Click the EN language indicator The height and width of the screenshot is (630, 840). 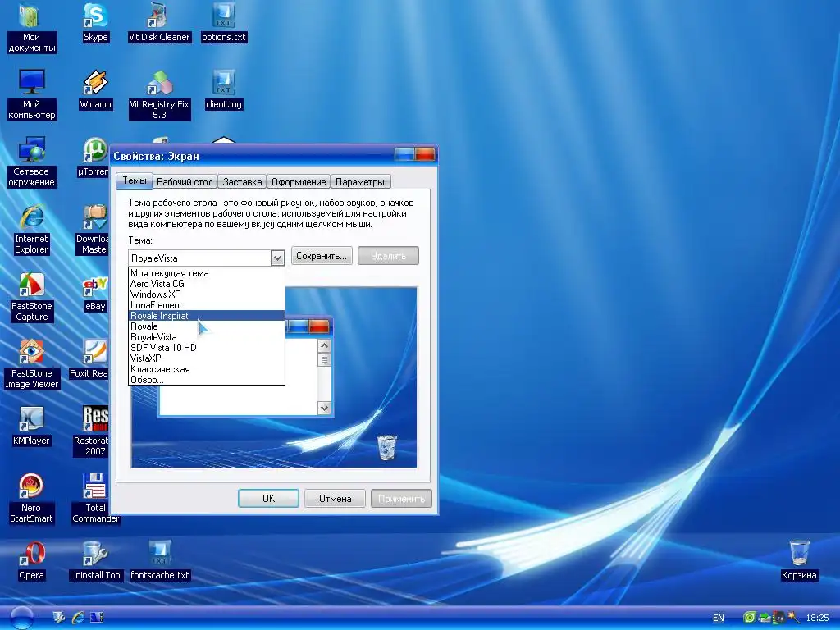(719, 619)
